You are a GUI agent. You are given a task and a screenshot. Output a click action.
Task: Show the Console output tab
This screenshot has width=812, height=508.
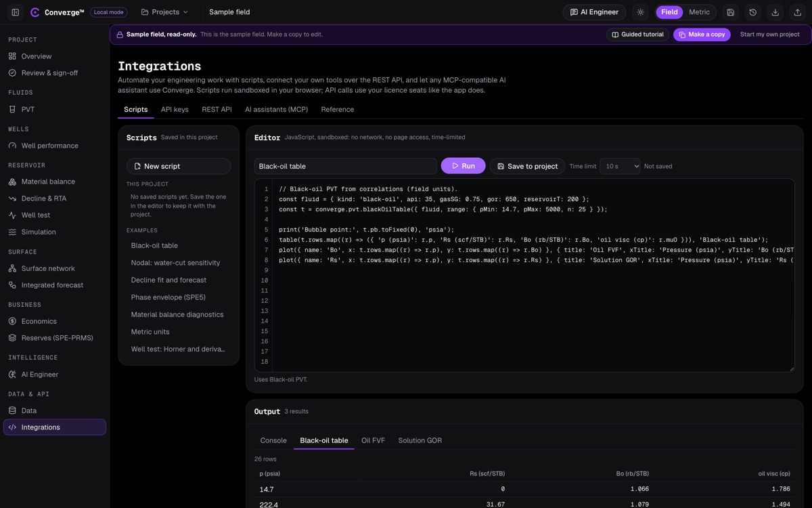pyautogui.click(x=273, y=440)
